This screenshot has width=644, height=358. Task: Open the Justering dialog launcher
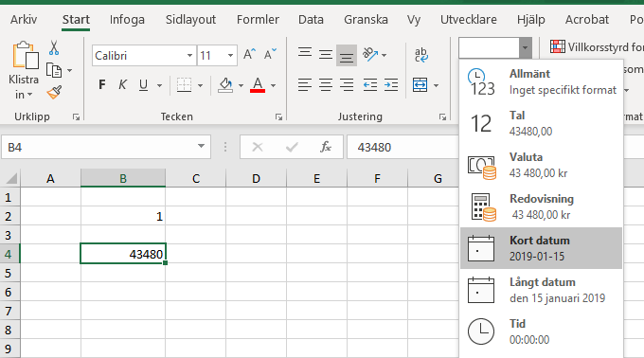point(442,117)
